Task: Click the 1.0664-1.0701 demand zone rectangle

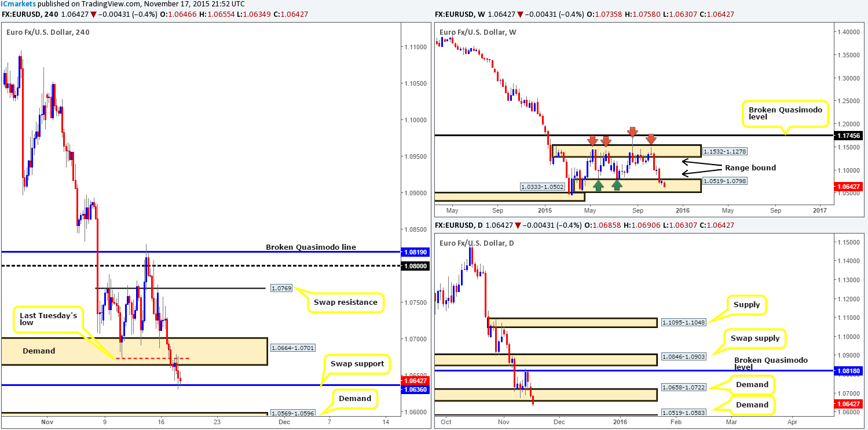Action: pos(134,351)
